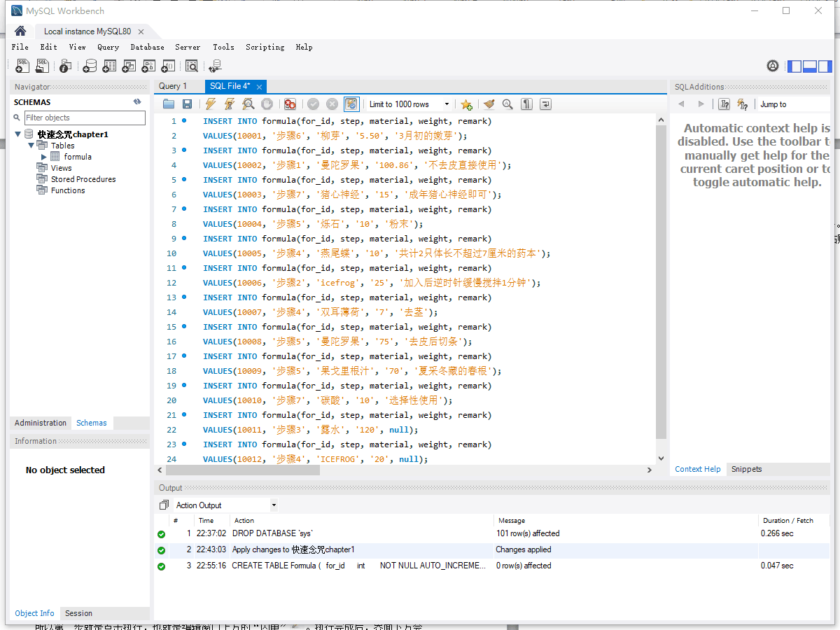The height and width of the screenshot is (630, 840).
Task: Click the open SQL script file icon
Action: [43, 66]
